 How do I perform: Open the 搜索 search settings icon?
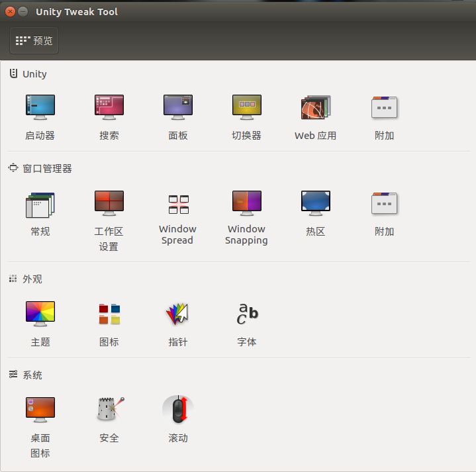point(109,107)
